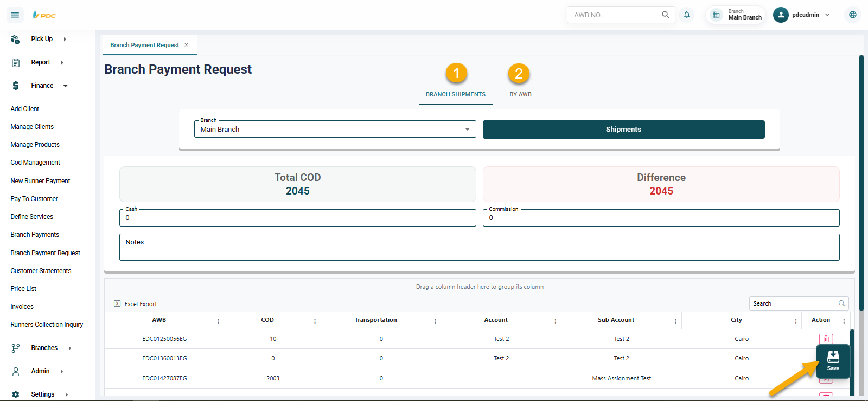The image size is (868, 401).
Task: Open COD column options menu
Action: point(315,321)
